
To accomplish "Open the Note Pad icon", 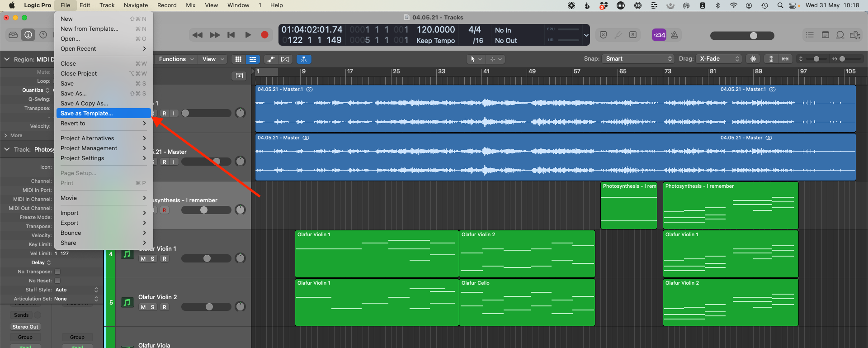I will pyautogui.click(x=825, y=35).
